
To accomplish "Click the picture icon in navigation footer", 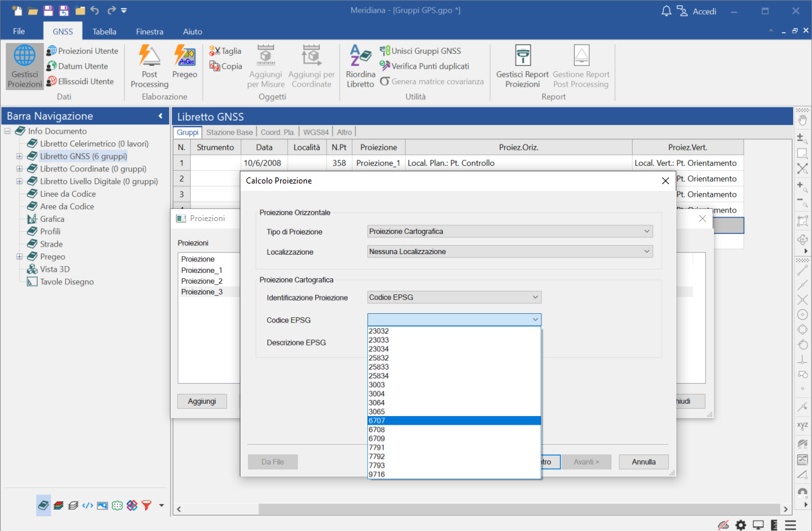I will pyautogui.click(x=102, y=505).
